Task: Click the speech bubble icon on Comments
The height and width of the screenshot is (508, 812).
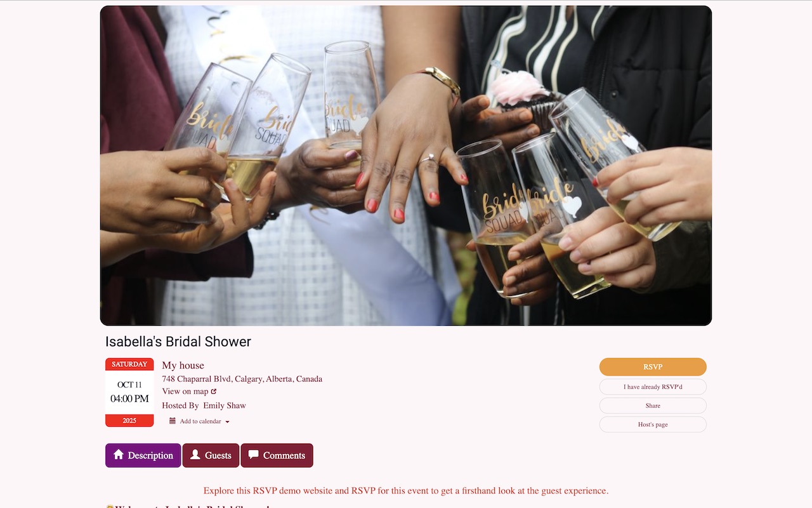Action: 253,455
